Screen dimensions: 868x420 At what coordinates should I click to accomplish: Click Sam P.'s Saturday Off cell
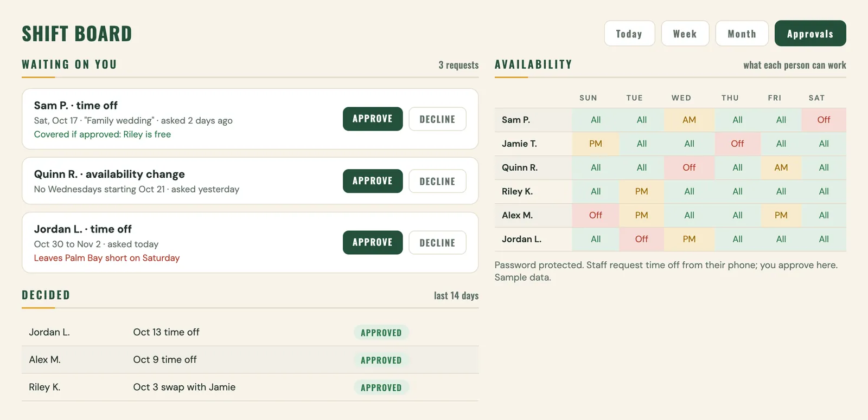tap(824, 120)
